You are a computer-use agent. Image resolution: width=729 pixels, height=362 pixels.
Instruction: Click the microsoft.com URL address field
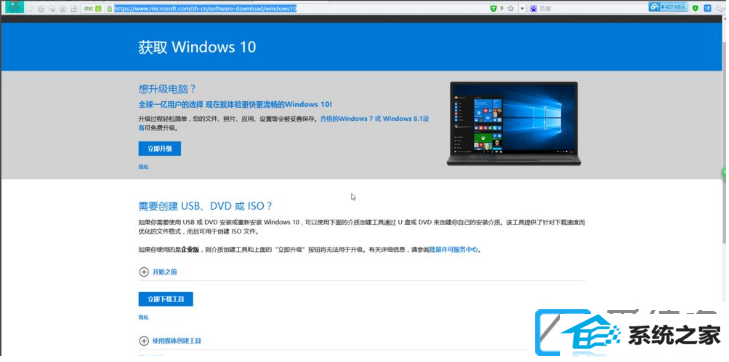(298, 8)
